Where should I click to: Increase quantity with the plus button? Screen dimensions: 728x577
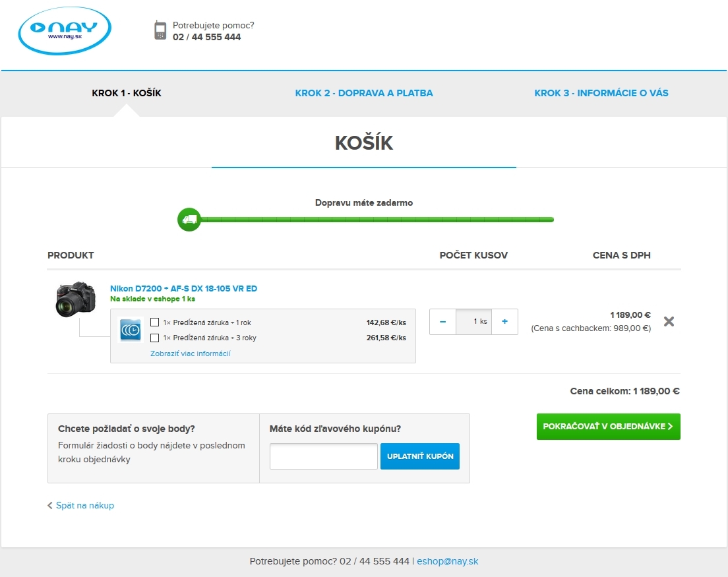pos(504,322)
